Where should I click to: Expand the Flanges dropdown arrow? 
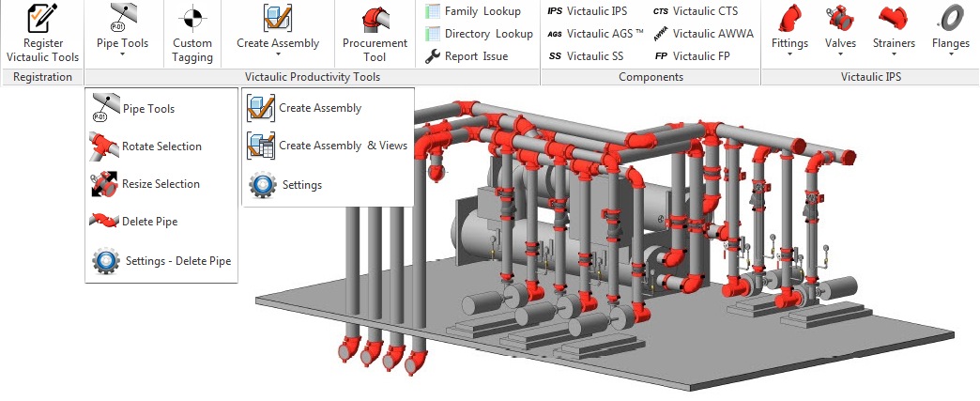coord(951,54)
